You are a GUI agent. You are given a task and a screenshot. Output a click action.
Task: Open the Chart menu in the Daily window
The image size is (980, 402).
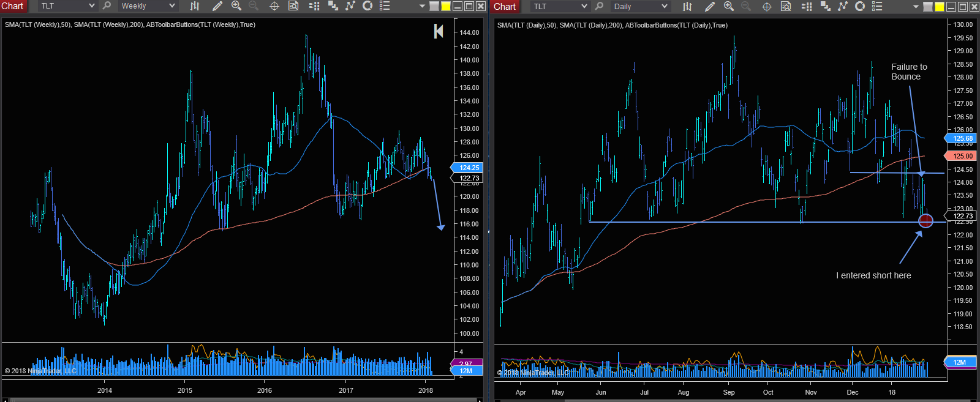[x=505, y=6]
